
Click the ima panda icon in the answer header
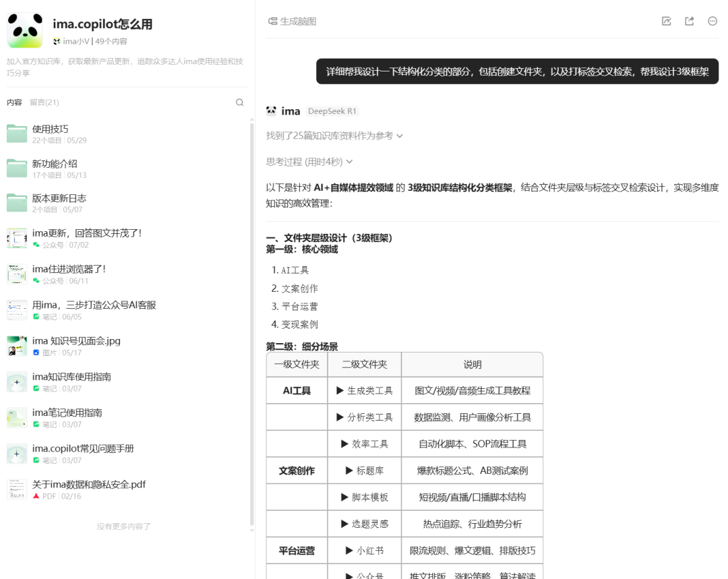[x=271, y=111]
